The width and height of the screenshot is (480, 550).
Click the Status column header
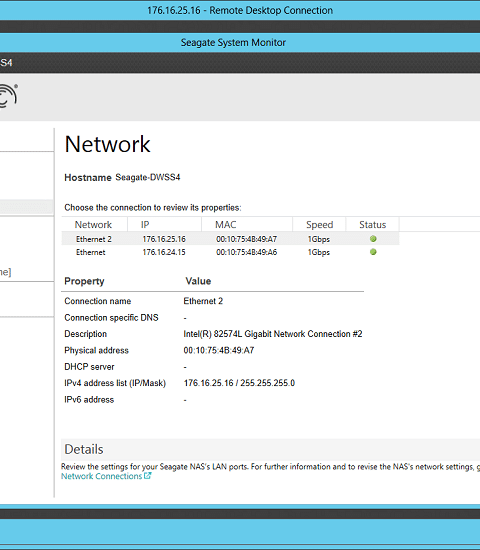tap(372, 224)
